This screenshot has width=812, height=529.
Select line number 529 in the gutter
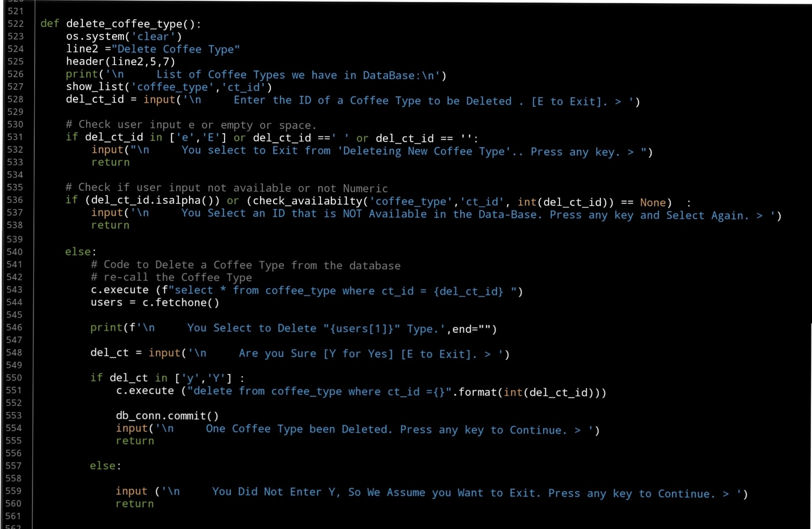[x=15, y=112]
